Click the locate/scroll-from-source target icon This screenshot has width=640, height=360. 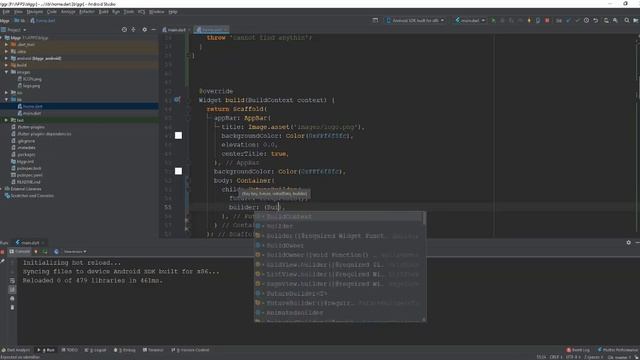pos(124,29)
